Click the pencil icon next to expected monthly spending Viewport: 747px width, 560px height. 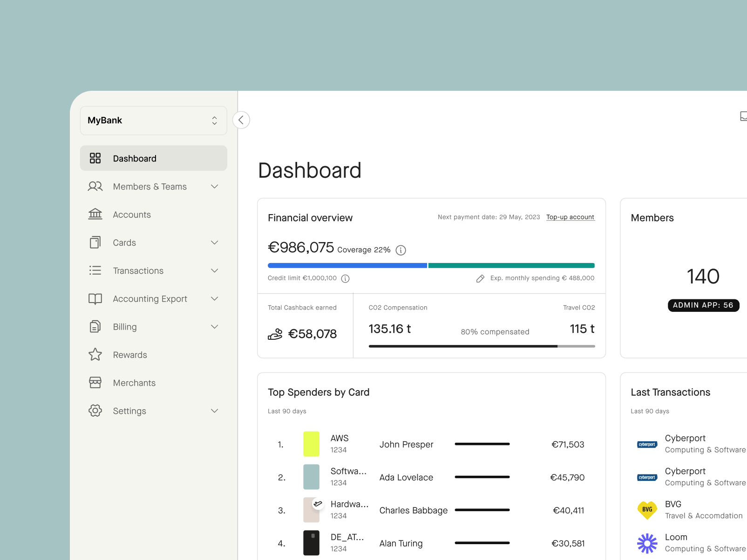click(x=480, y=278)
